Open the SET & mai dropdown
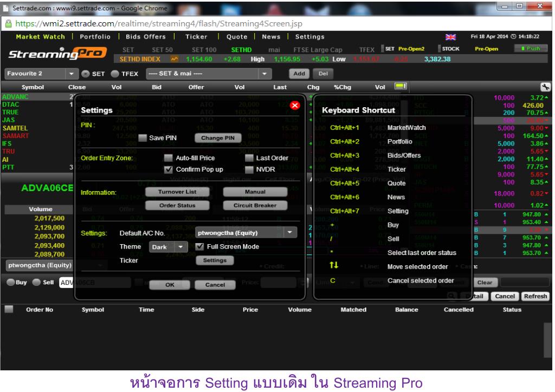 209,74
